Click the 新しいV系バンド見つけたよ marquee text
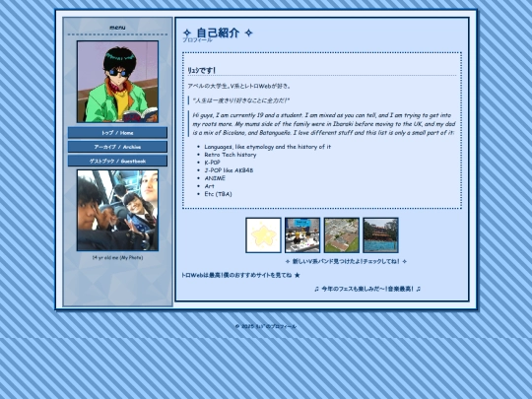 tap(346, 262)
